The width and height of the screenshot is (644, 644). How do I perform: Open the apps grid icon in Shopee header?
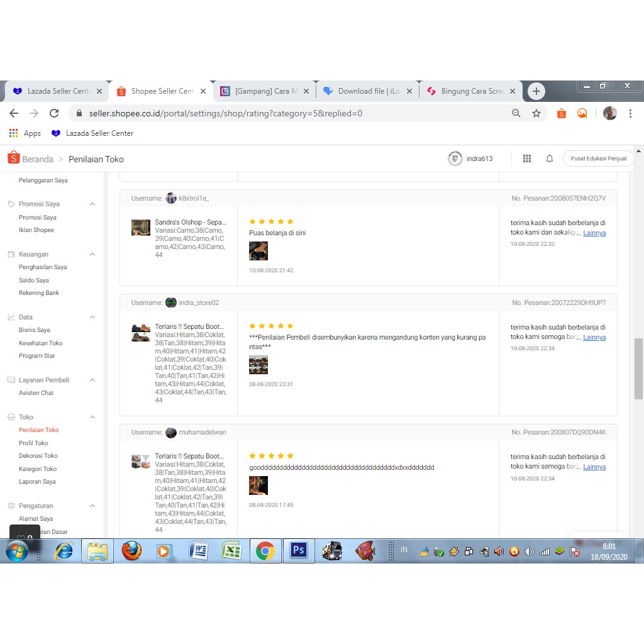point(527,158)
